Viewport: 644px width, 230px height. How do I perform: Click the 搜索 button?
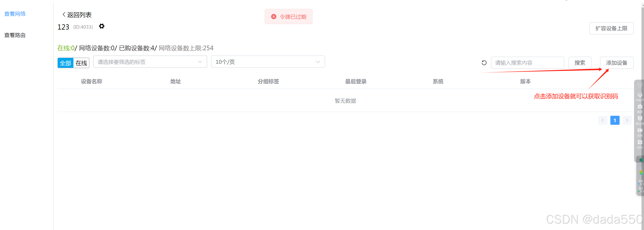[x=580, y=63]
